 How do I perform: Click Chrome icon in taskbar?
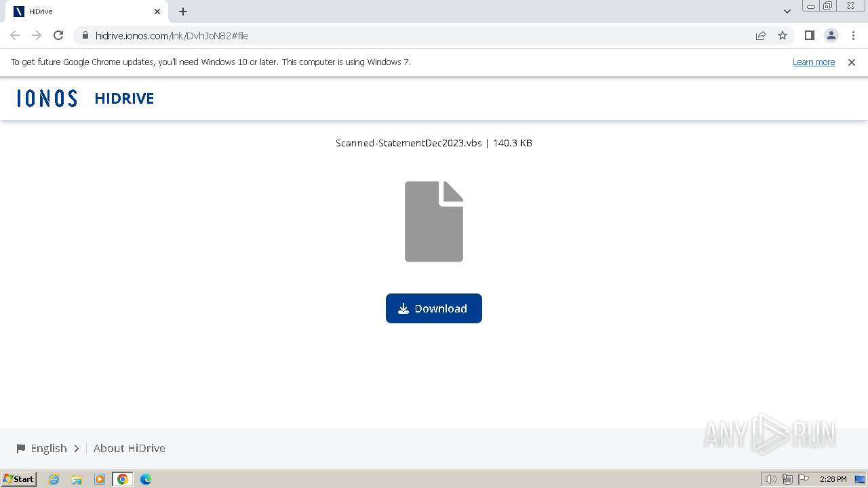click(x=123, y=479)
